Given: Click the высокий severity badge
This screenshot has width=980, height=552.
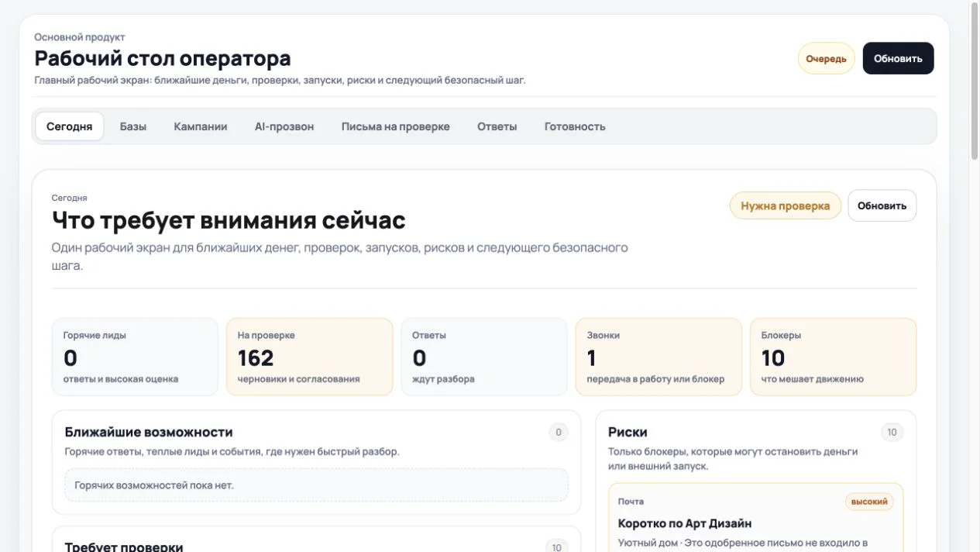Looking at the screenshot, I should (869, 502).
